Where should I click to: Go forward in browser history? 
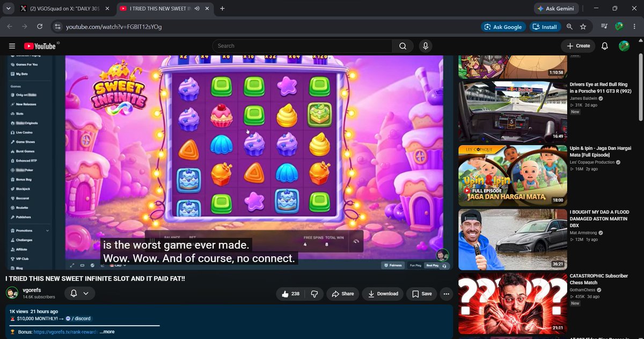point(25,26)
